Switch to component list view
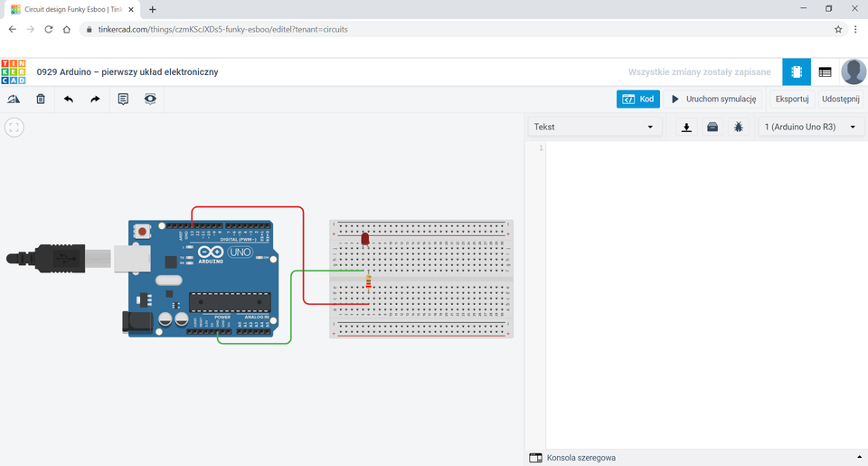Image resolution: width=868 pixels, height=466 pixels. 825,72
